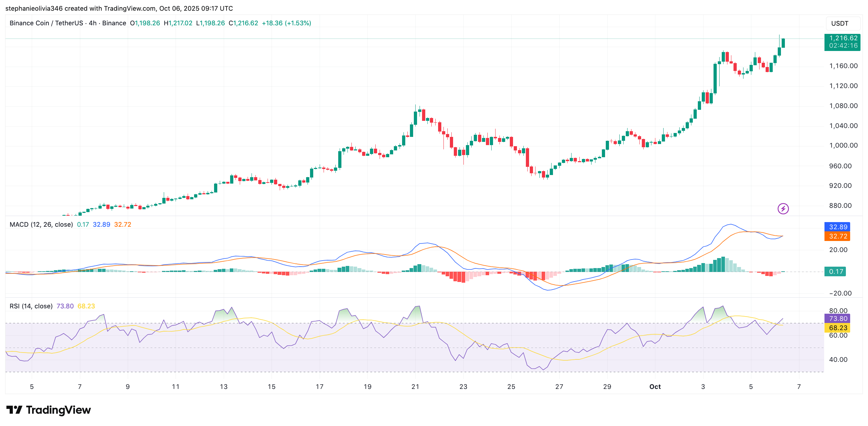Screen dimensions: 868x426
Task: Click the RSI legend value 68.23 in yellow
Action: (86, 306)
